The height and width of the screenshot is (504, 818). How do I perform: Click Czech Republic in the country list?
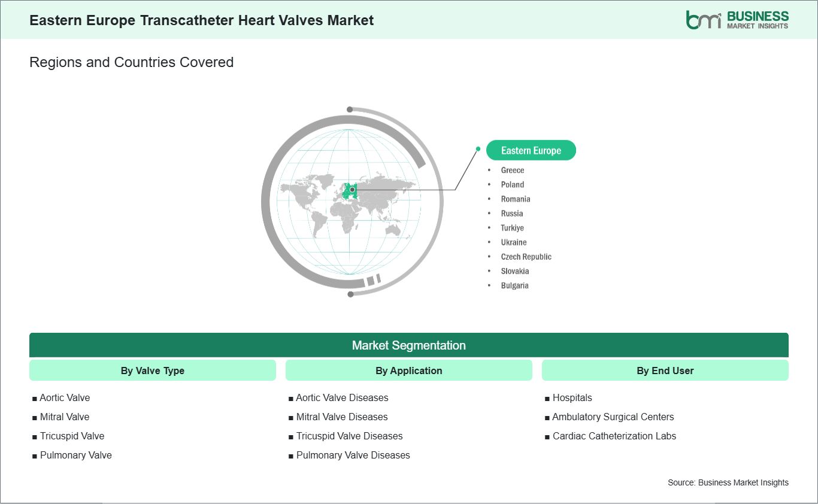point(526,256)
